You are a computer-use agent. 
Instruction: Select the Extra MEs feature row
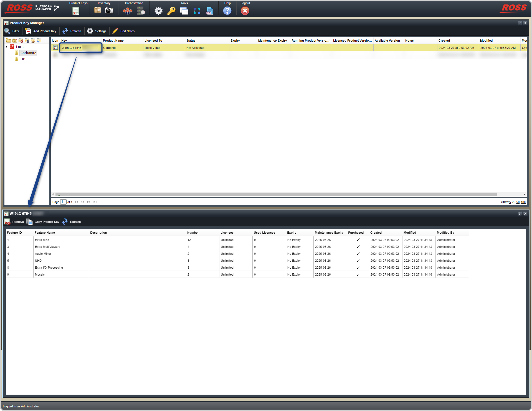tap(237, 240)
